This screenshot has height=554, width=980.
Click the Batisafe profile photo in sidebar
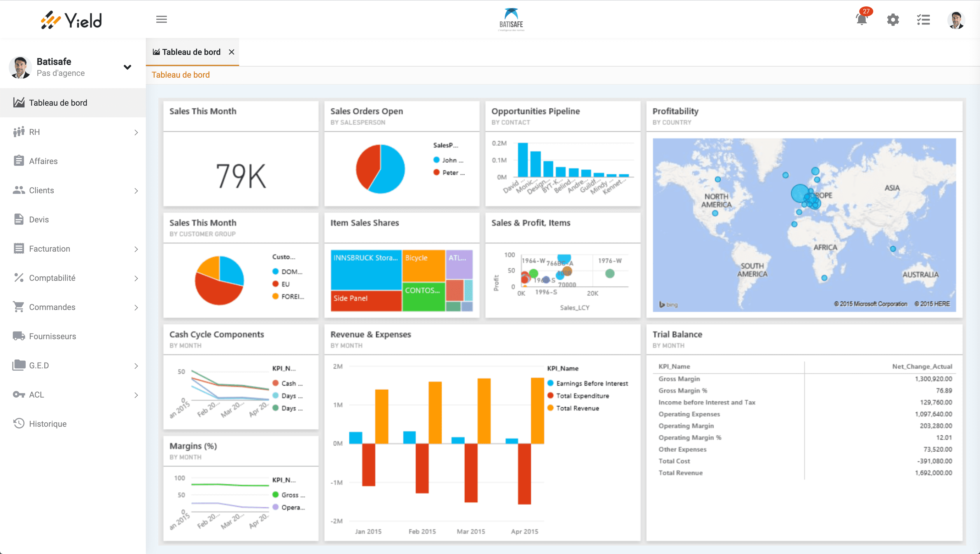(x=20, y=67)
